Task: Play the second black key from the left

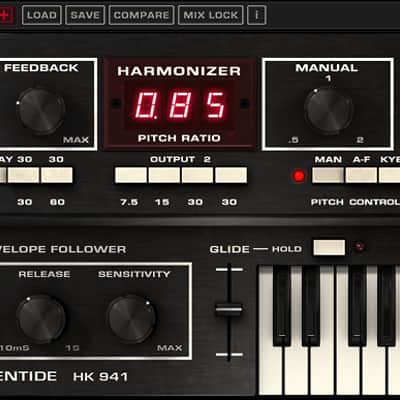Action: point(311,305)
